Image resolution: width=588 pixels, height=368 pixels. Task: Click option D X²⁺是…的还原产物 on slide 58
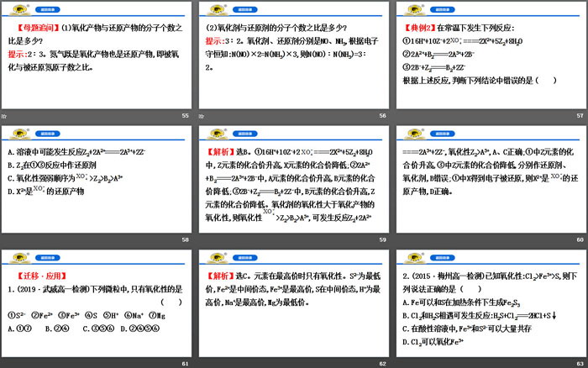click(45, 191)
